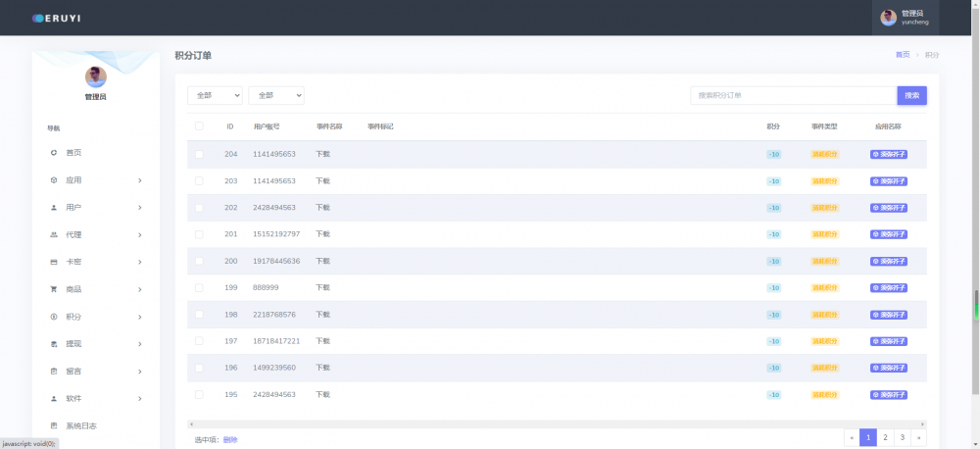Check the box for order ID 204
The height and width of the screenshot is (449, 980).
[x=199, y=155]
